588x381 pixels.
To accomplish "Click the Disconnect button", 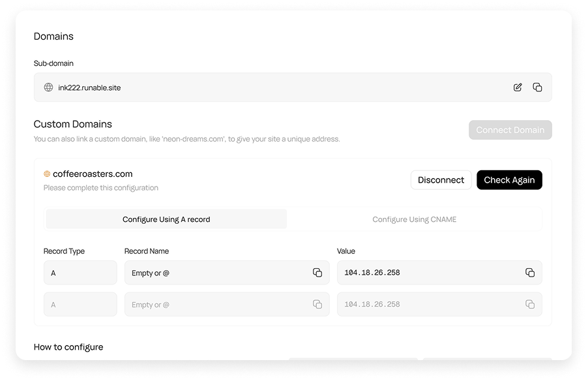I will point(441,179).
